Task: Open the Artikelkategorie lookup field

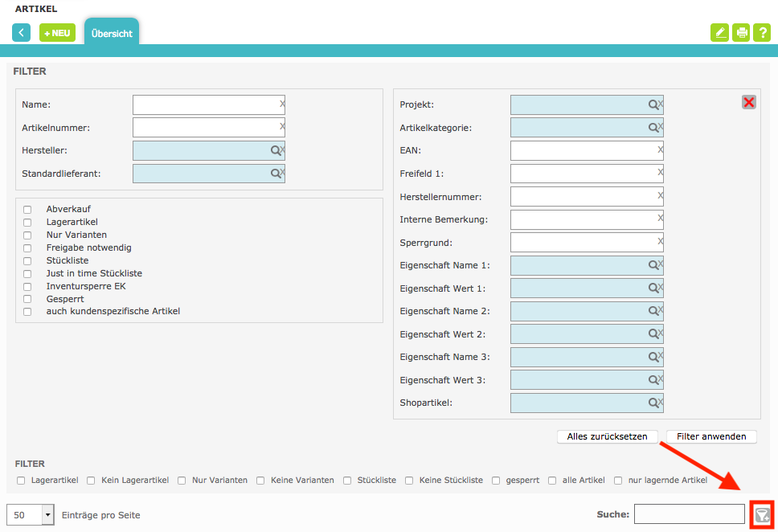Action: [579, 128]
